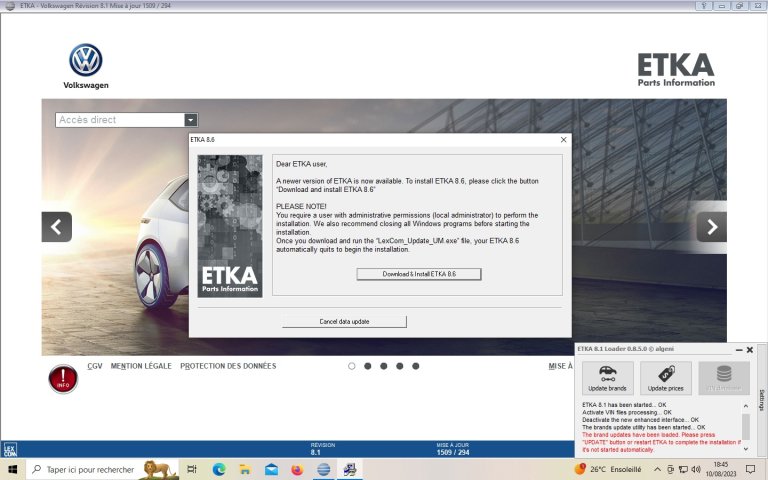Click 'Activate VIN files processing... OK' log line
The width and height of the screenshot is (768, 480).
tap(626, 412)
